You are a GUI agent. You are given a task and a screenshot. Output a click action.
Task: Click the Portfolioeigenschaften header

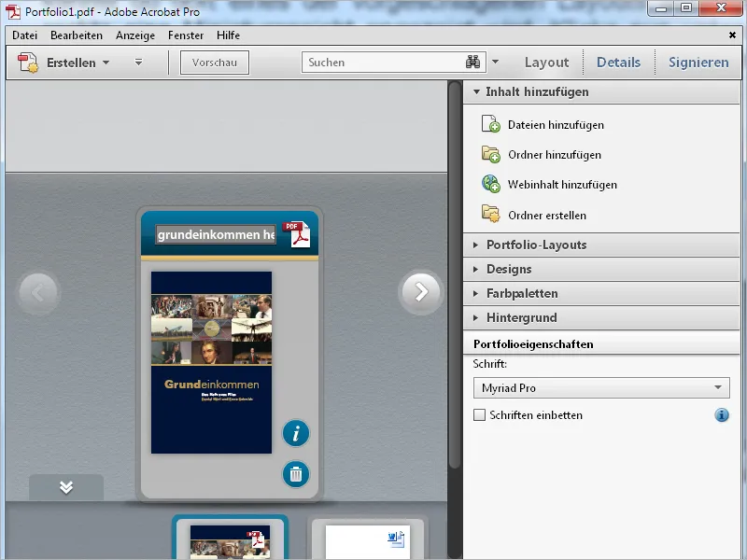[x=601, y=343]
